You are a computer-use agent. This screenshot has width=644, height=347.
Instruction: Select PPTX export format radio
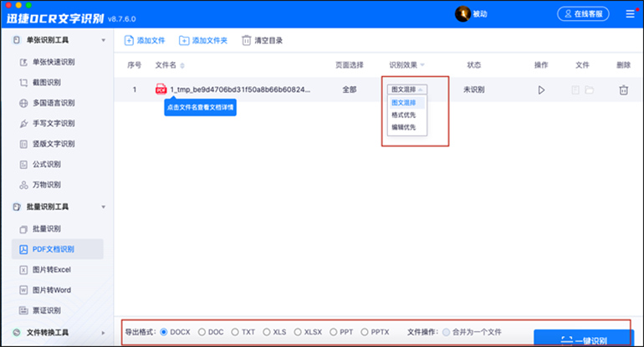tap(365, 332)
